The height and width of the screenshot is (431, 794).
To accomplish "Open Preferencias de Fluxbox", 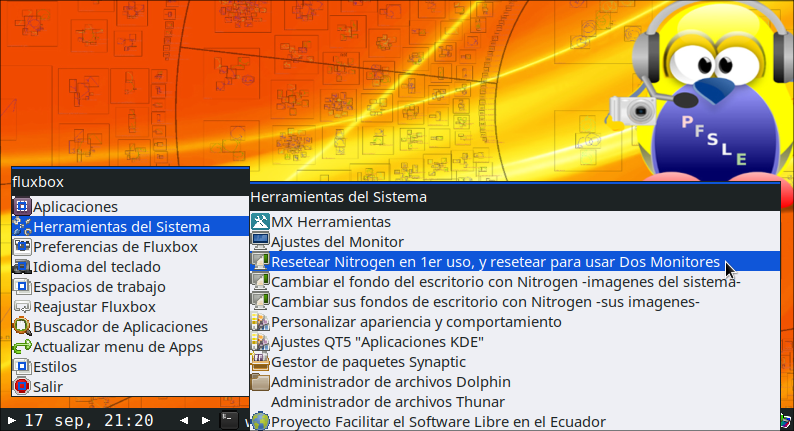I will 131,247.
